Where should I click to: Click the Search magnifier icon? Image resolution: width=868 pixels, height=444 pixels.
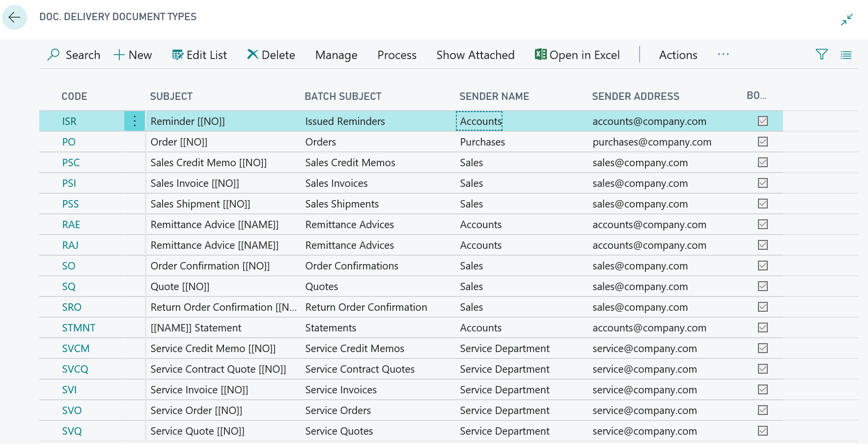(x=54, y=55)
